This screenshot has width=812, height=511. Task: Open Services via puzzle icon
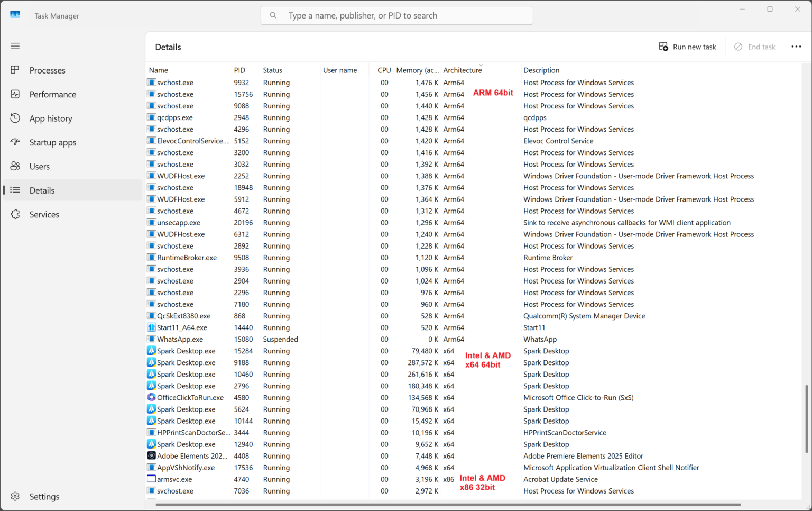point(15,214)
